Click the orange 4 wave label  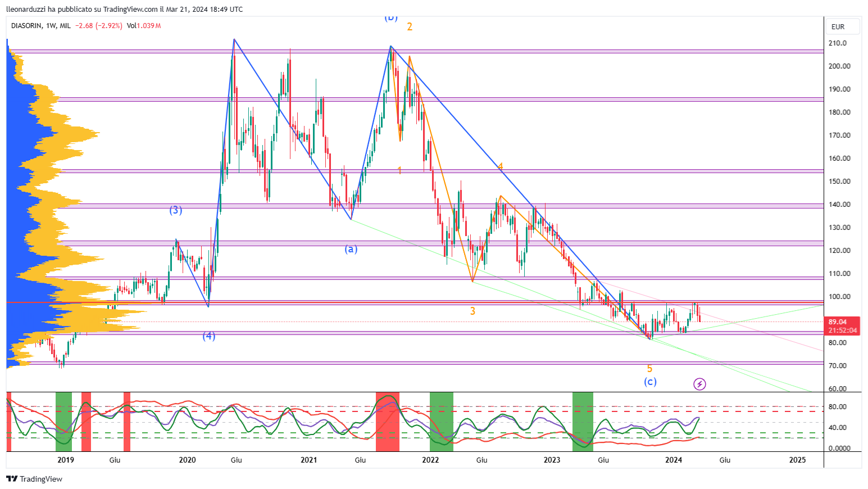[x=500, y=166]
